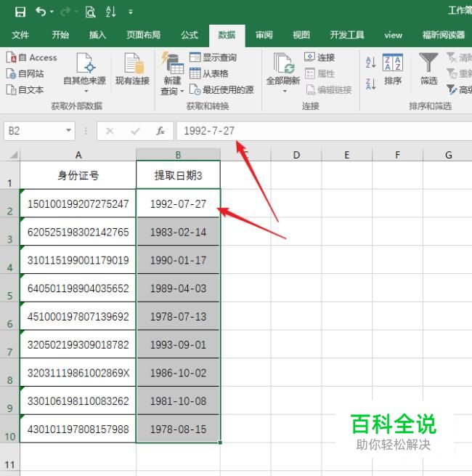
Task: Open the 页面布局 tab
Action: [144, 35]
